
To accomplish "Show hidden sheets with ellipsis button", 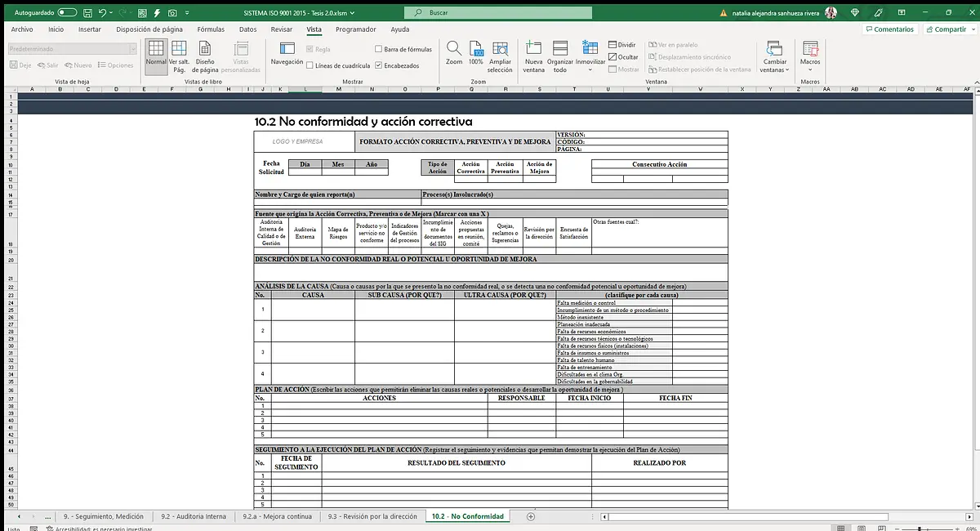I will pyautogui.click(x=47, y=516).
